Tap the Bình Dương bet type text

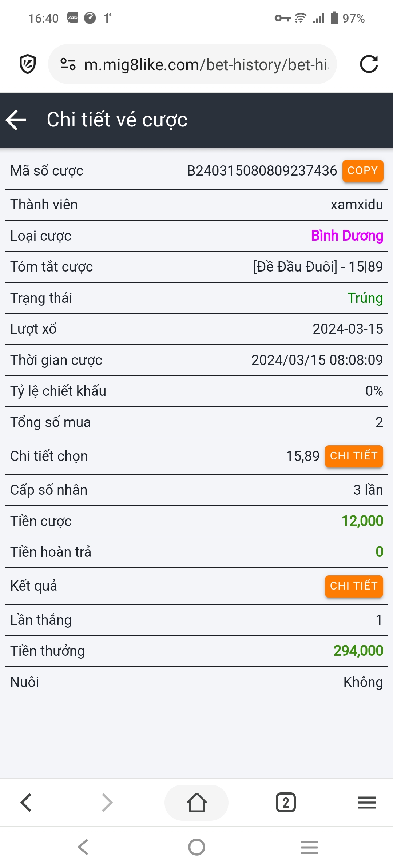(x=347, y=236)
